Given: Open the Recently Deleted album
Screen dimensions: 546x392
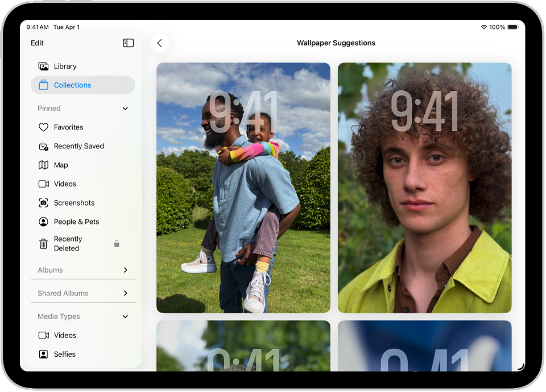Looking at the screenshot, I should tap(68, 243).
